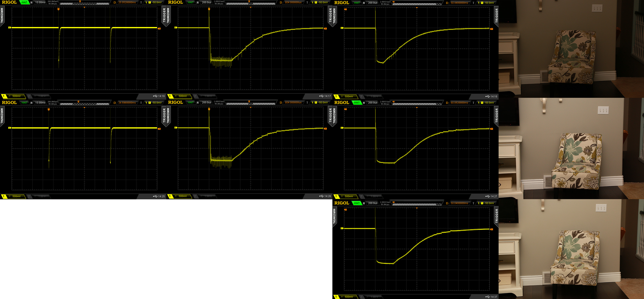Image resolution: width=644 pixels, height=299 pixels.
Task: Click RIGOL logo above the 25.0520000ms capture
Action: click(x=9, y=2)
